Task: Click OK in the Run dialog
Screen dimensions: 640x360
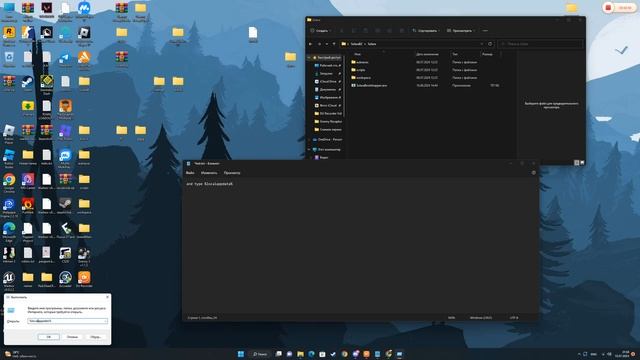Action: 49,337
